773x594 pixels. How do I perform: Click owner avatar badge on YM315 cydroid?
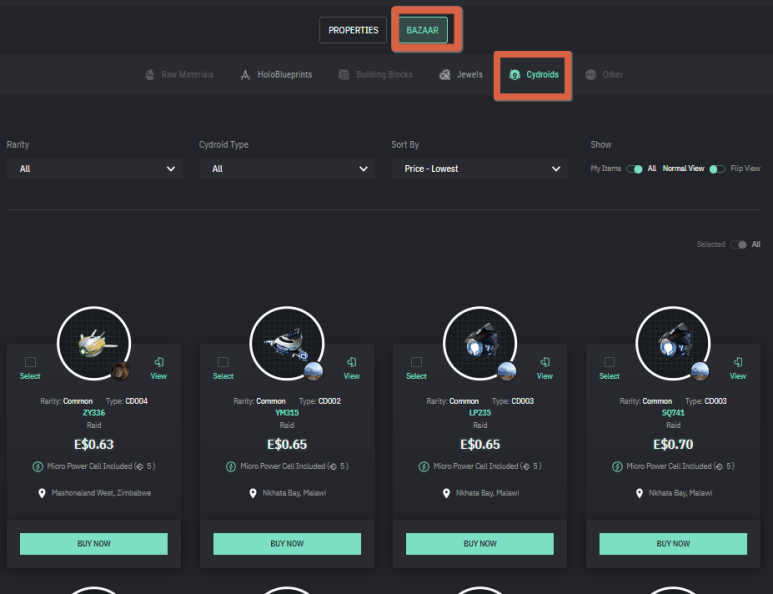314,371
